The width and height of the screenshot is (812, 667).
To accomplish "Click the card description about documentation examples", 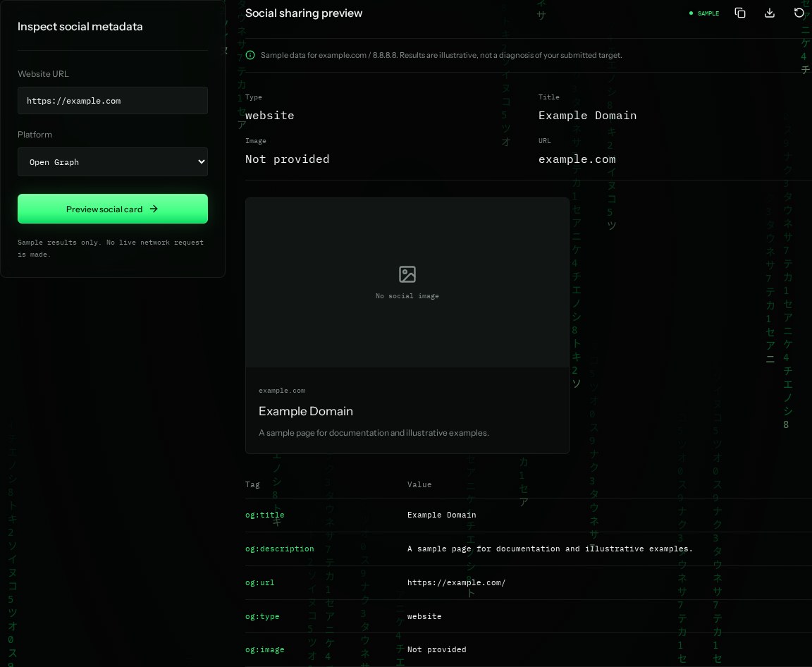I will click(x=374, y=433).
